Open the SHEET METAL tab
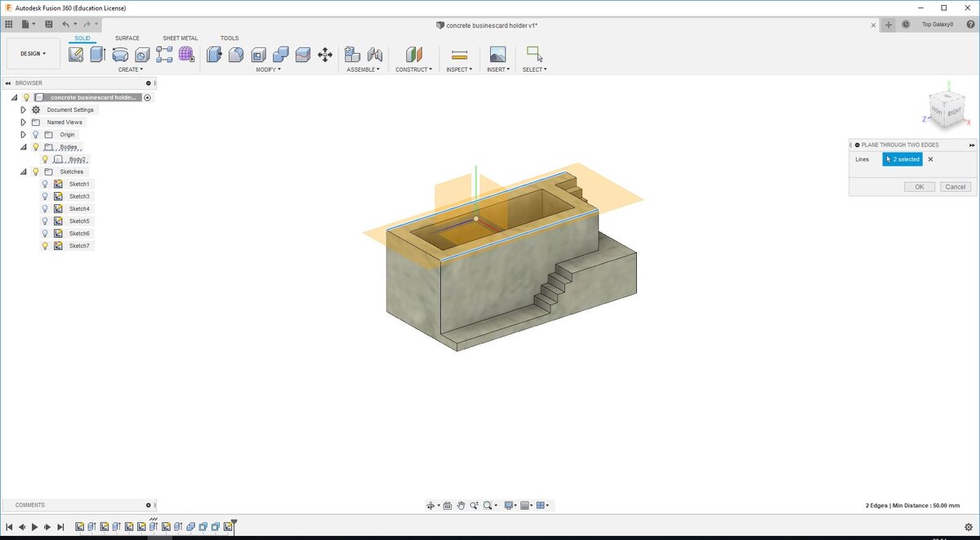The height and width of the screenshot is (540, 980). tap(180, 38)
